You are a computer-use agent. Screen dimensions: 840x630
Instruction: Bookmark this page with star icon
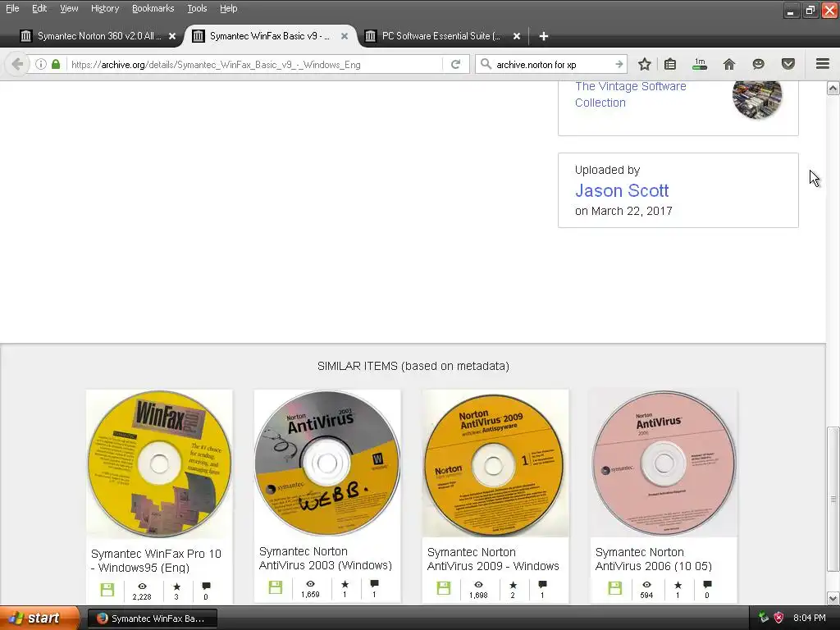(x=645, y=64)
